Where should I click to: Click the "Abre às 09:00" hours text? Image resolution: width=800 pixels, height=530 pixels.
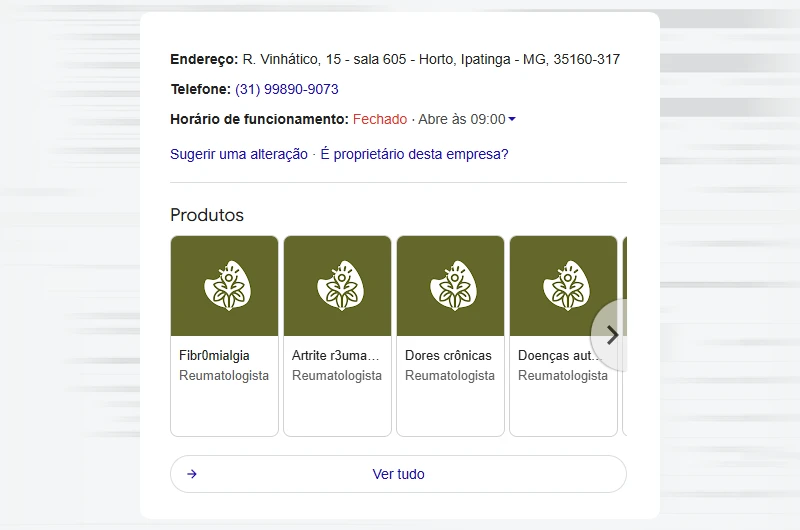(461, 119)
